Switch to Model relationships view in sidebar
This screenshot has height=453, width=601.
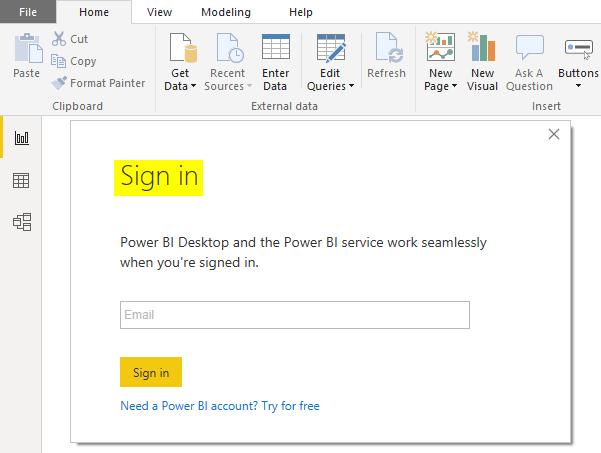(x=22, y=222)
